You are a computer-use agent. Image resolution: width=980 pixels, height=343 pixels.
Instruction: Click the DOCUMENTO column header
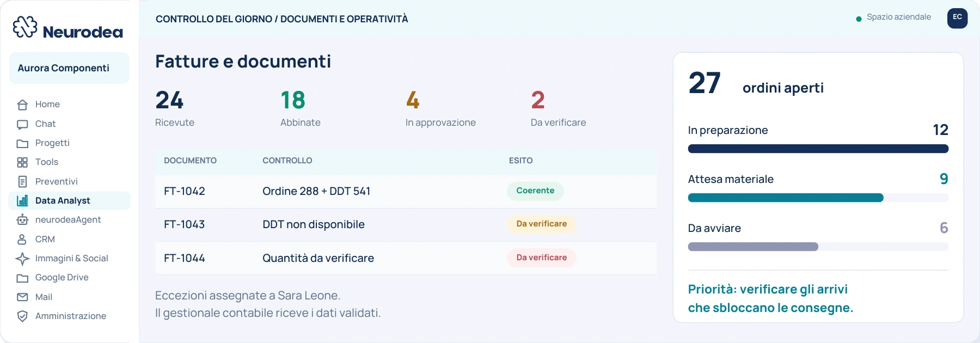(x=190, y=161)
